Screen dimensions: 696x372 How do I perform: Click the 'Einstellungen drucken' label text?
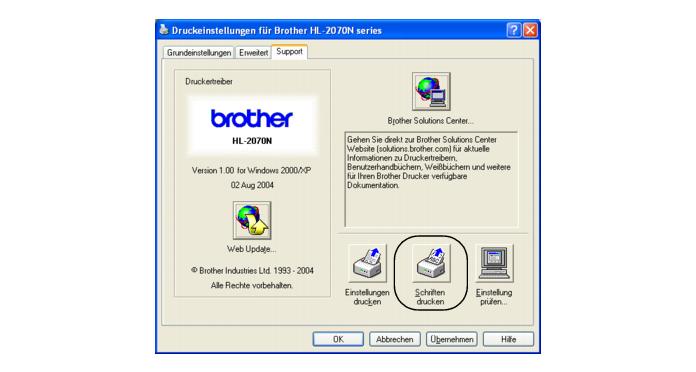pyautogui.click(x=367, y=297)
